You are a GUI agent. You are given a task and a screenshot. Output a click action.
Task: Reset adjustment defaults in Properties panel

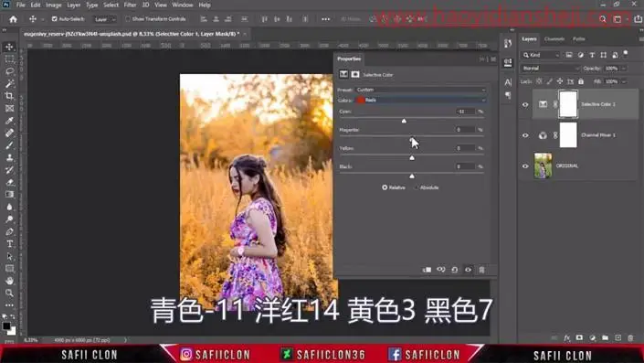[x=455, y=270]
